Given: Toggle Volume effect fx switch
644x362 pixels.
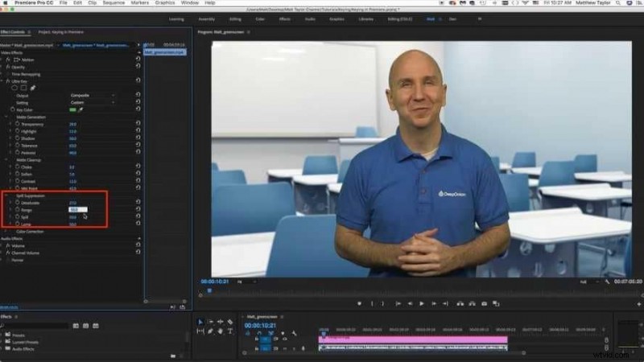Looking at the screenshot, I should [8, 245].
